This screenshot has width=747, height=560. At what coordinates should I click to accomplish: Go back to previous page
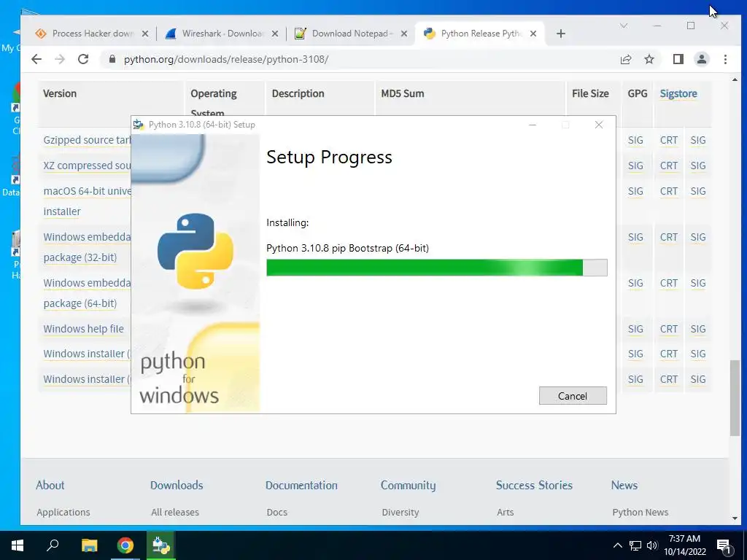pyautogui.click(x=36, y=59)
